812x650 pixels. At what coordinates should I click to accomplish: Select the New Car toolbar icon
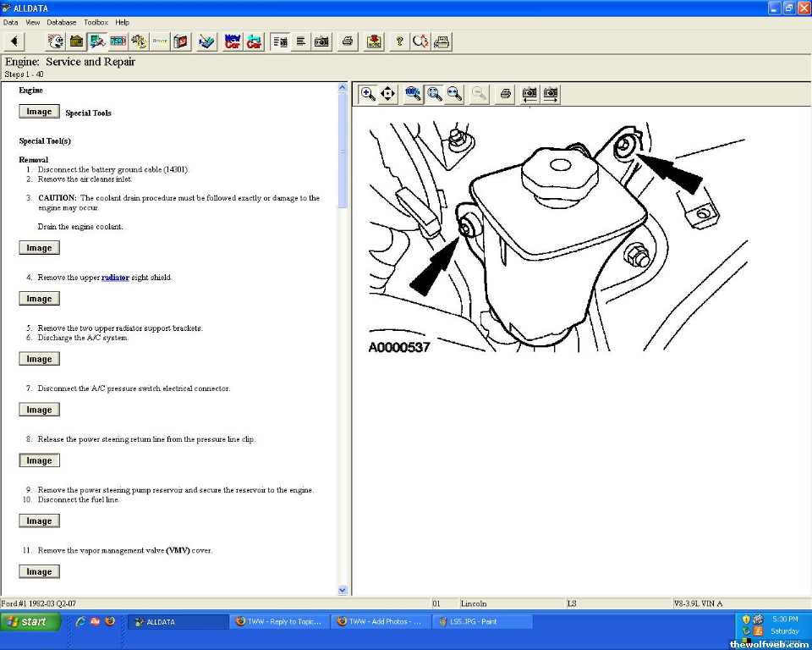coord(233,41)
